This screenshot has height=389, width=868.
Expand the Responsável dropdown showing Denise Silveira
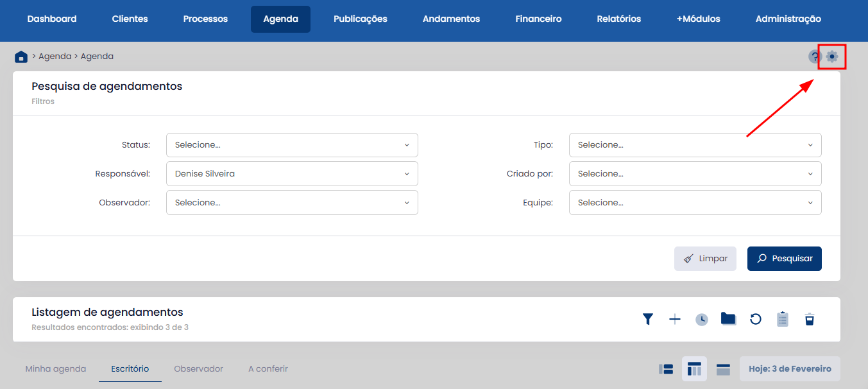[x=292, y=174]
